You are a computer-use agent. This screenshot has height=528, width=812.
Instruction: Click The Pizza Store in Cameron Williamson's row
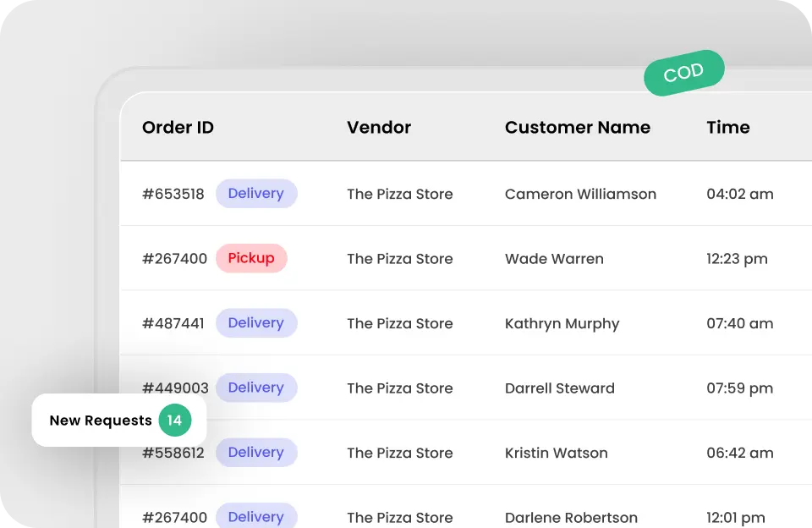(400, 194)
